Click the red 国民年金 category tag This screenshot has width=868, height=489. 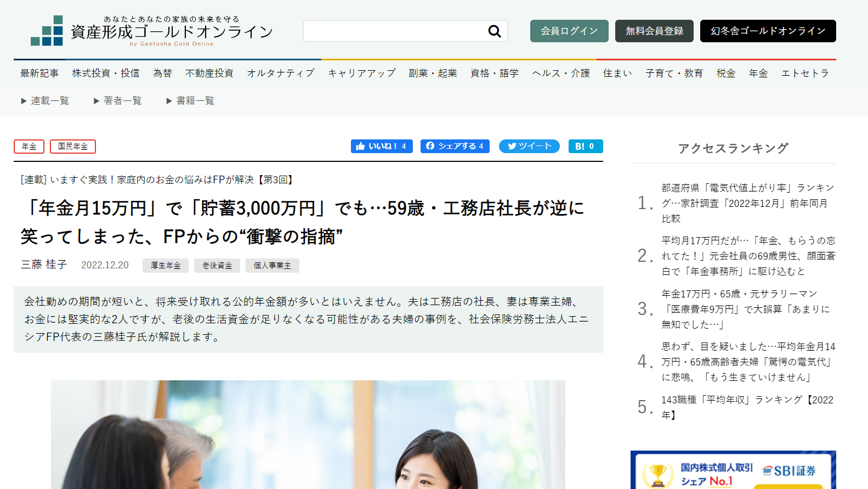pos(73,147)
